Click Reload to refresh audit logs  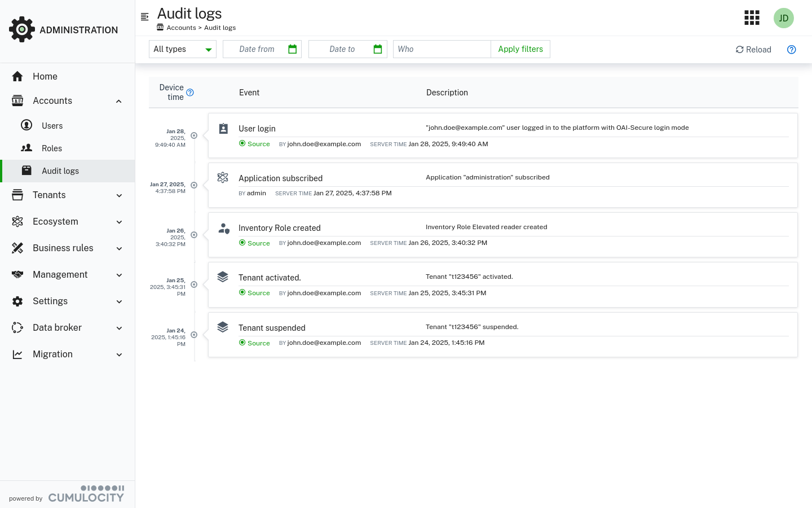pyautogui.click(x=753, y=50)
